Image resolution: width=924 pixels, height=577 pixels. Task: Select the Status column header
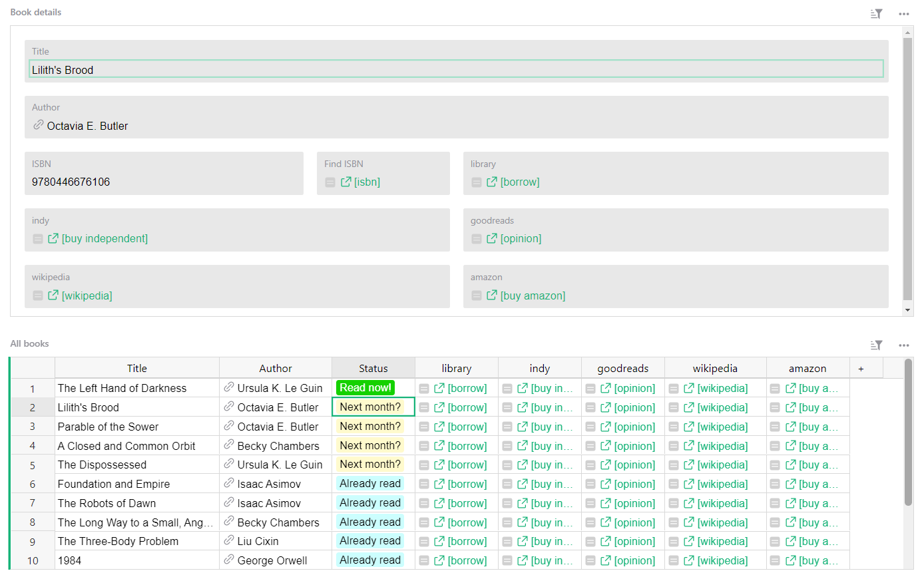click(x=373, y=368)
